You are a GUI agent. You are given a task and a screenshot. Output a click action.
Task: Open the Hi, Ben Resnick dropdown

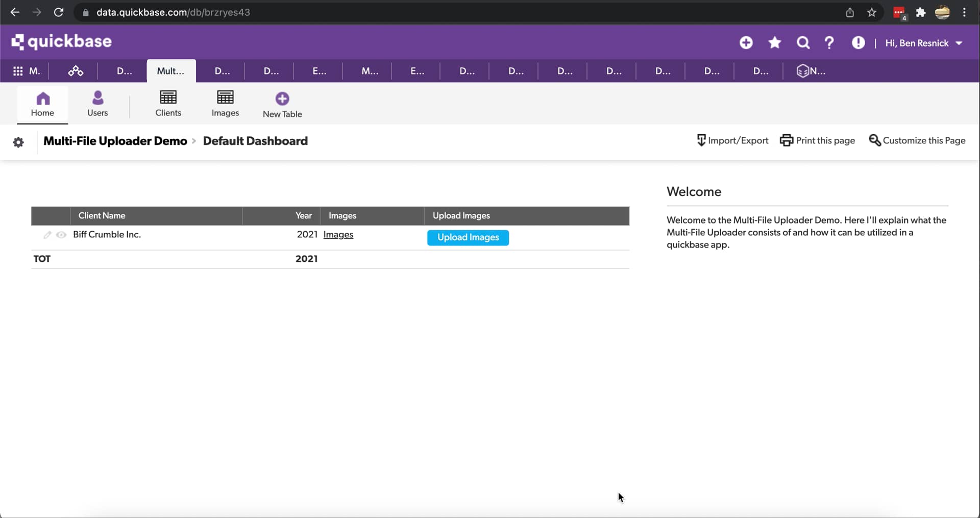tap(924, 43)
